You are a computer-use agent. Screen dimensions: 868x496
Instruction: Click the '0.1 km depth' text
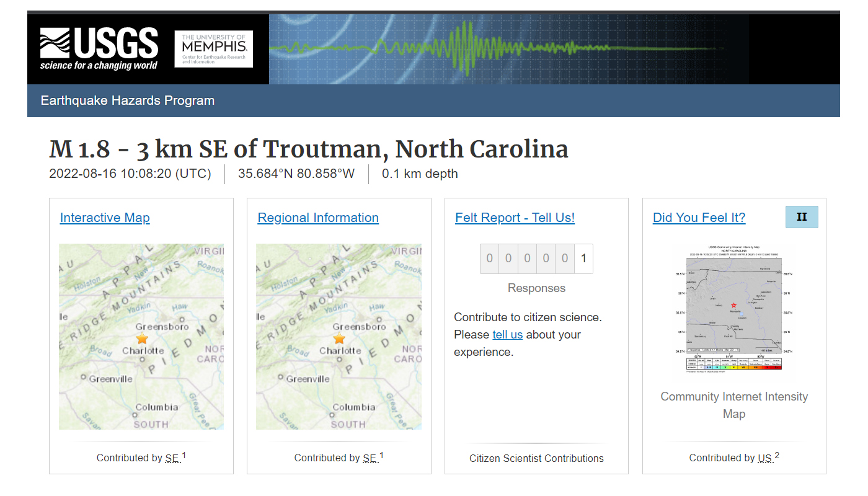420,174
